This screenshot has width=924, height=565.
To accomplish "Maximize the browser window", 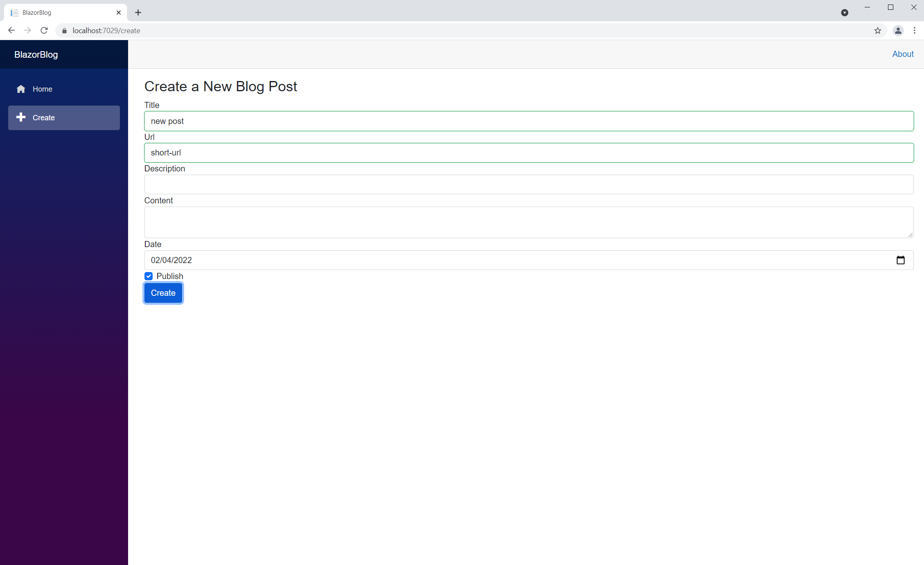I will [890, 7].
